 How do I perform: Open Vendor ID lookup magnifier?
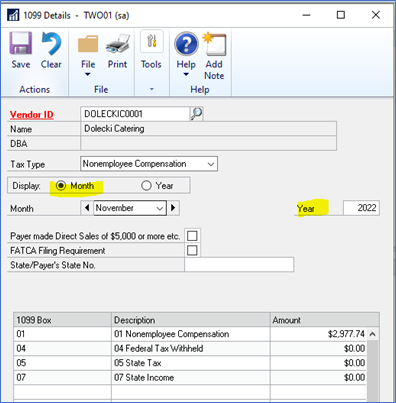click(x=197, y=114)
